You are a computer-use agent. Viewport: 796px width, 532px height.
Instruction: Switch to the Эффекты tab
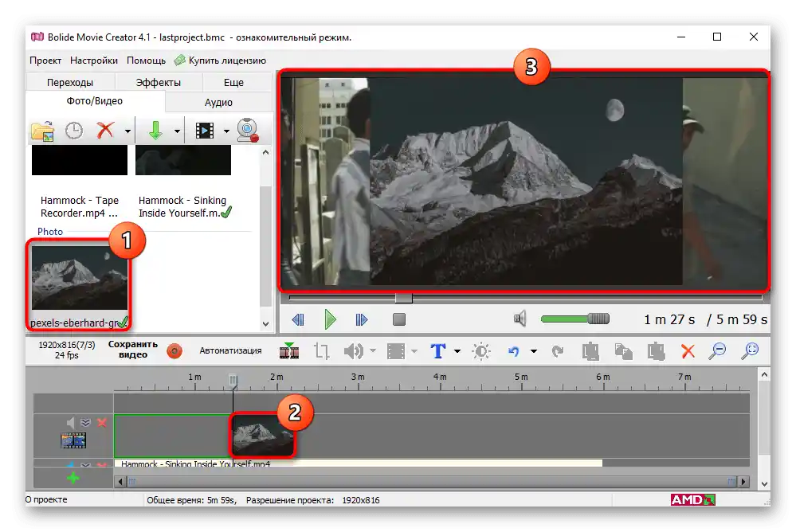click(159, 82)
